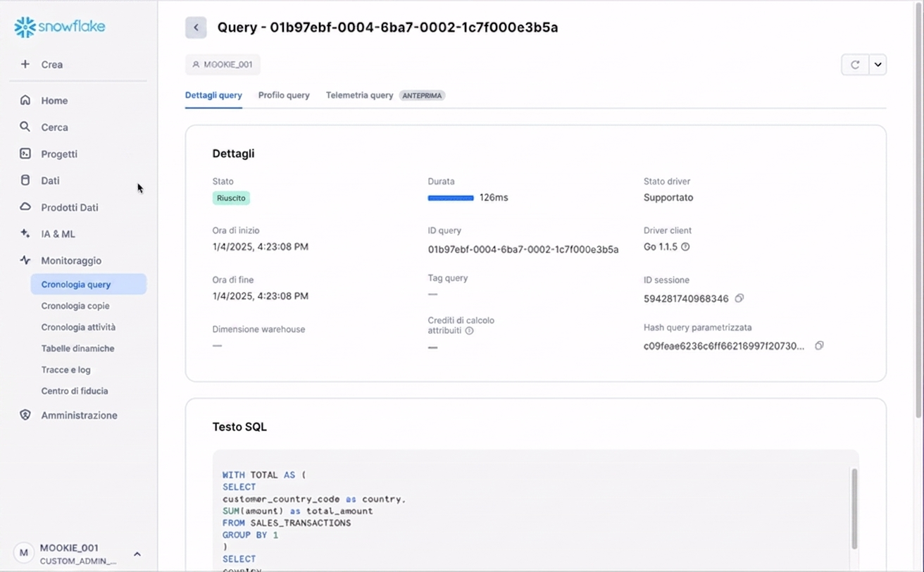
Task: Go back using the arrow button
Action: [196, 27]
